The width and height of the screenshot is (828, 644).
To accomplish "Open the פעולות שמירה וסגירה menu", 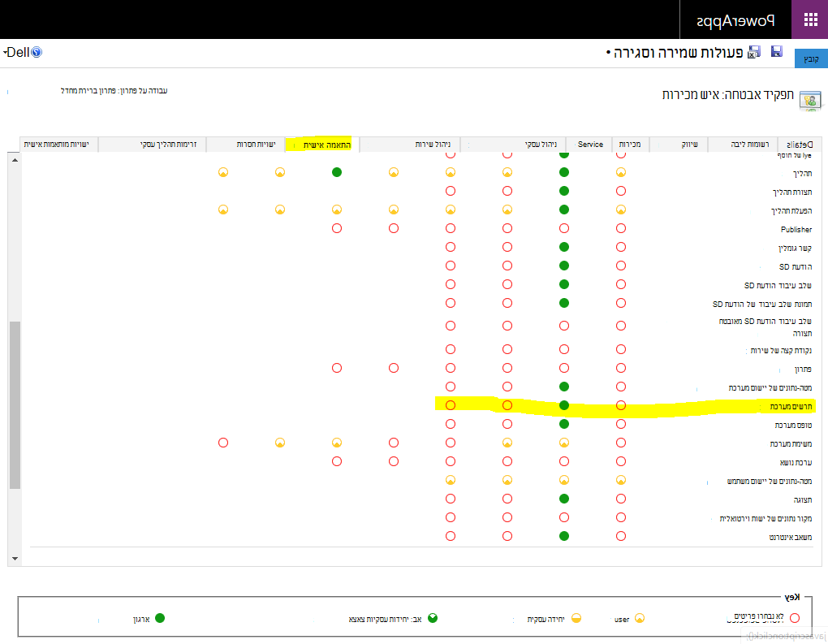I will pyautogui.click(x=675, y=53).
